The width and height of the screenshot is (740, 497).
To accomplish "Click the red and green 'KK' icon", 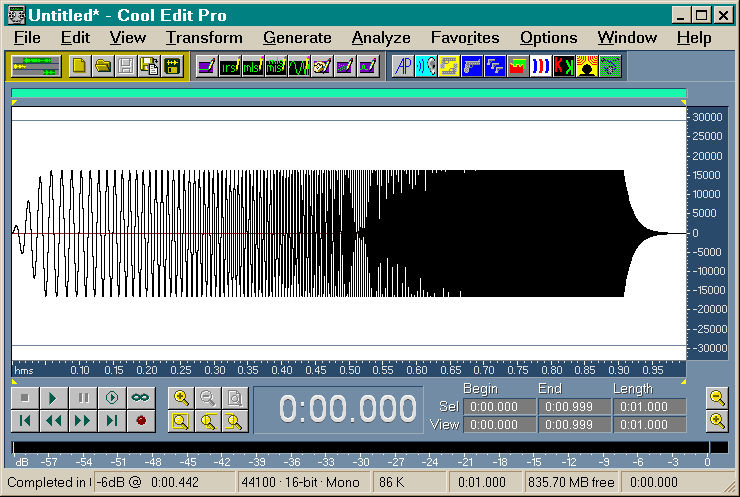I will [564, 66].
